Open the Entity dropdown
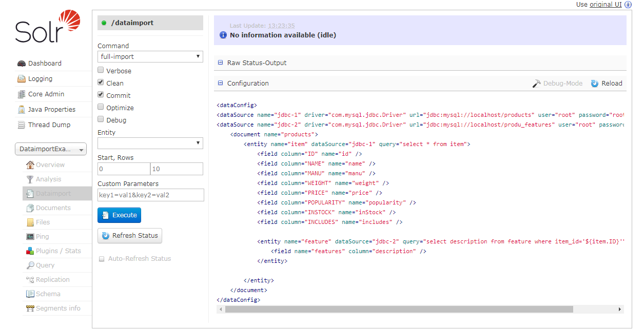Screen dimensions: 644x330 click(150, 143)
